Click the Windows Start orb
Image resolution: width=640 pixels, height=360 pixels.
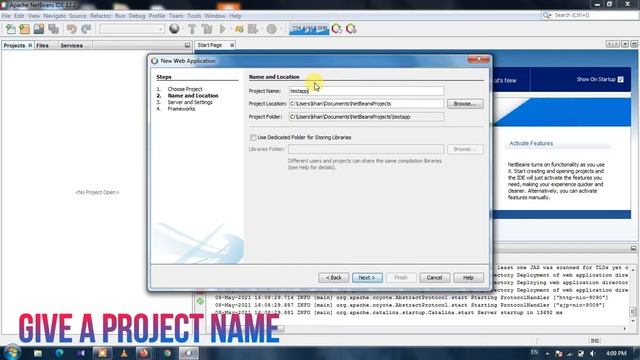coord(12,353)
